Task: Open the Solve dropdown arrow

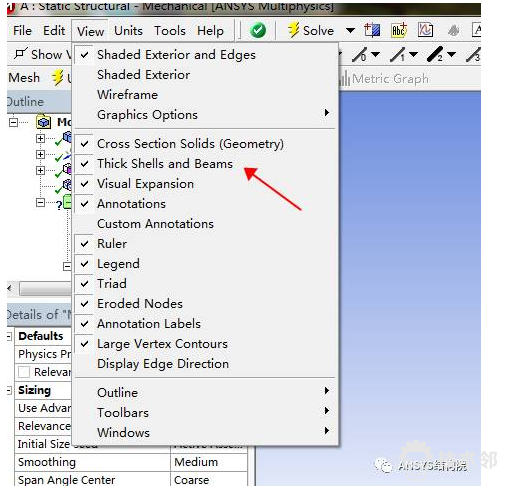Action: 350,31
